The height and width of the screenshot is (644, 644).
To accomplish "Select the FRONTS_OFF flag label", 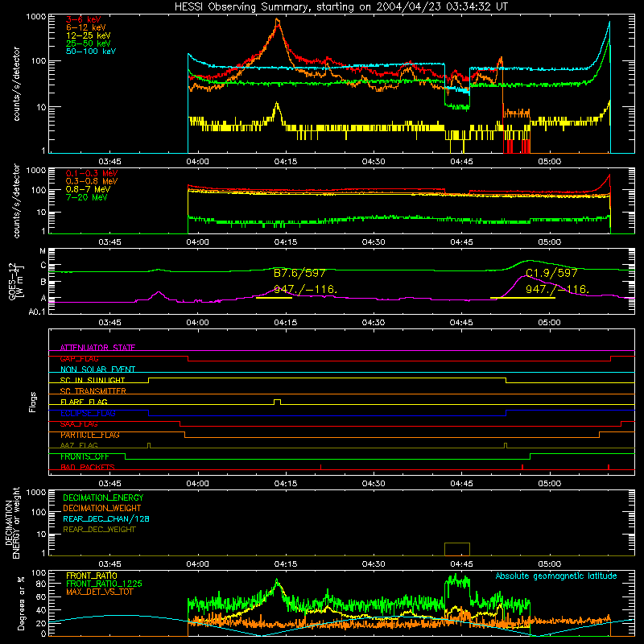I will click(85, 456).
